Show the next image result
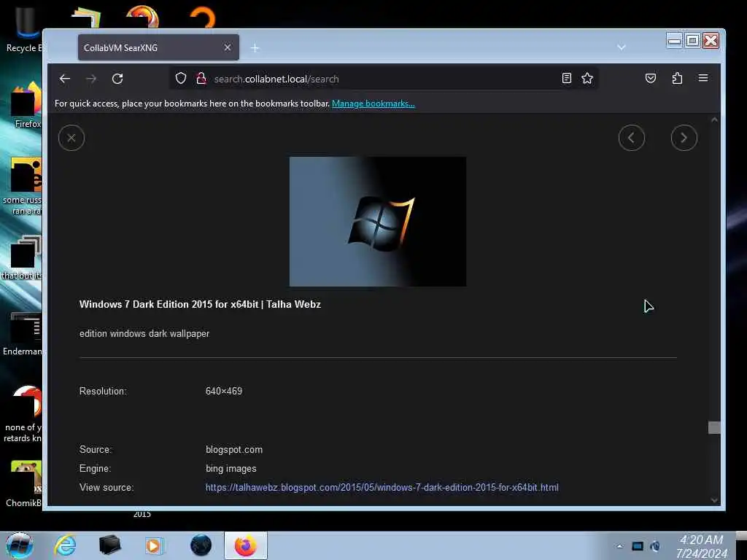Image resolution: width=747 pixels, height=560 pixels. point(684,138)
